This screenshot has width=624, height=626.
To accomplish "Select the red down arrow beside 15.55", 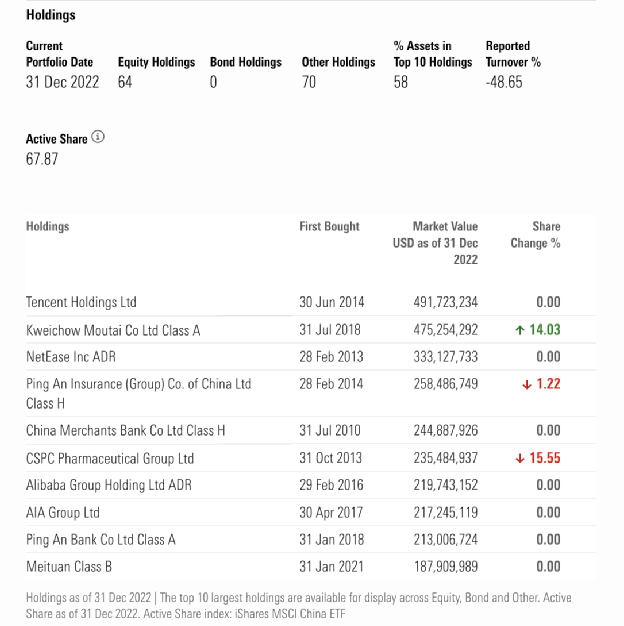I will coord(519,458).
